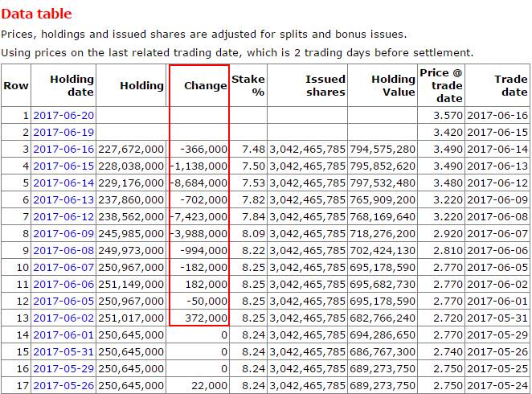Click the 2017-06-09 holding date link
532x394 pixels.
[x=63, y=233]
